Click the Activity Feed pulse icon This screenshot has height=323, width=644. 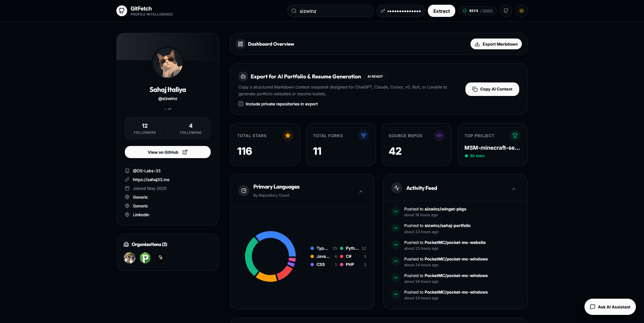click(x=397, y=188)
